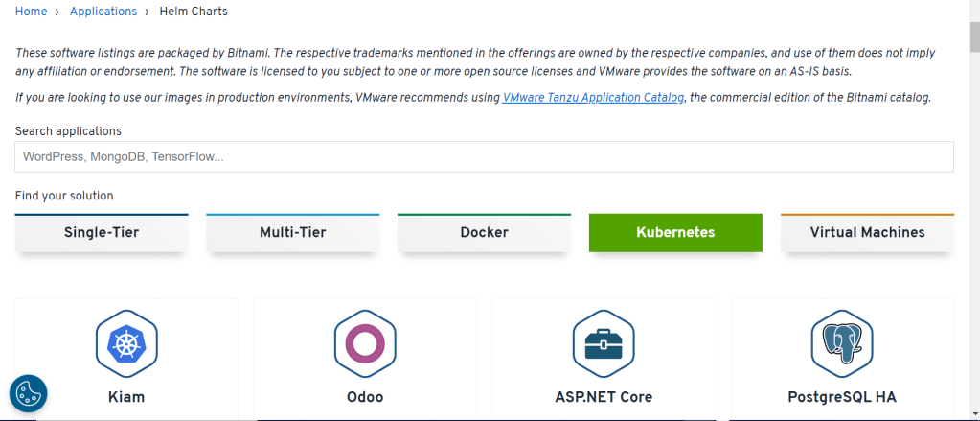980x421 pixels.
Task: Open the Applications breadcrumb link
Action: [x=103, y=12]
